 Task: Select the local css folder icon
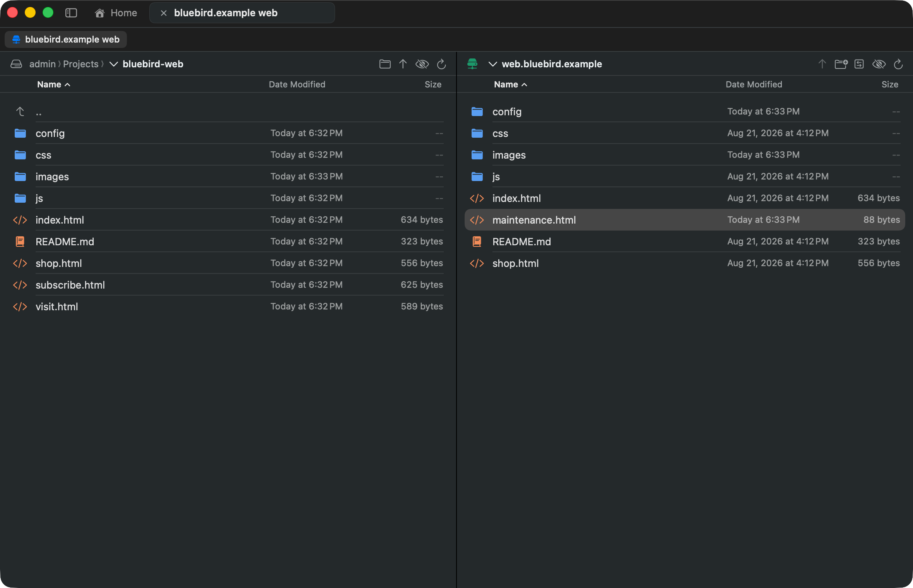tap(20, 155)
